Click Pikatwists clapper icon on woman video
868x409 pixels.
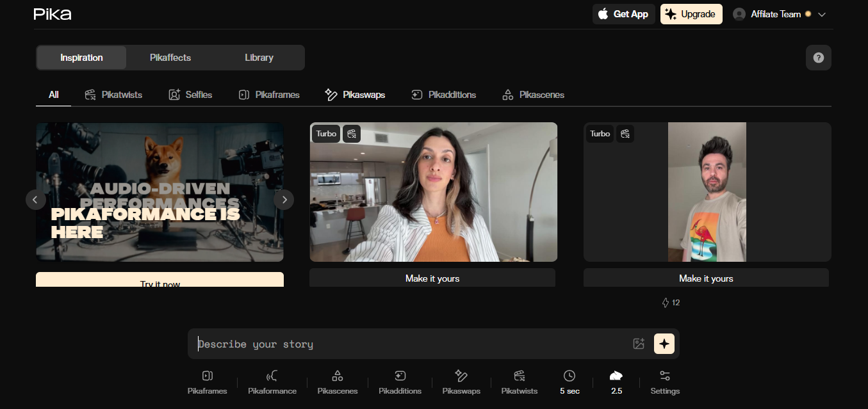(352, 134)
